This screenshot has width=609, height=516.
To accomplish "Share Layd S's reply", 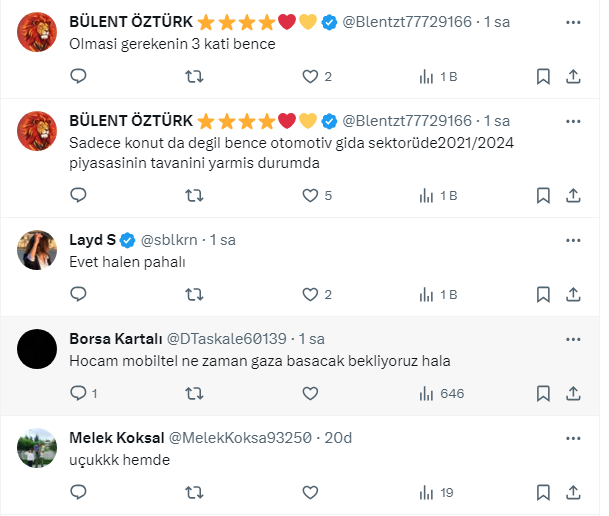I will click(x=574, y=294).
